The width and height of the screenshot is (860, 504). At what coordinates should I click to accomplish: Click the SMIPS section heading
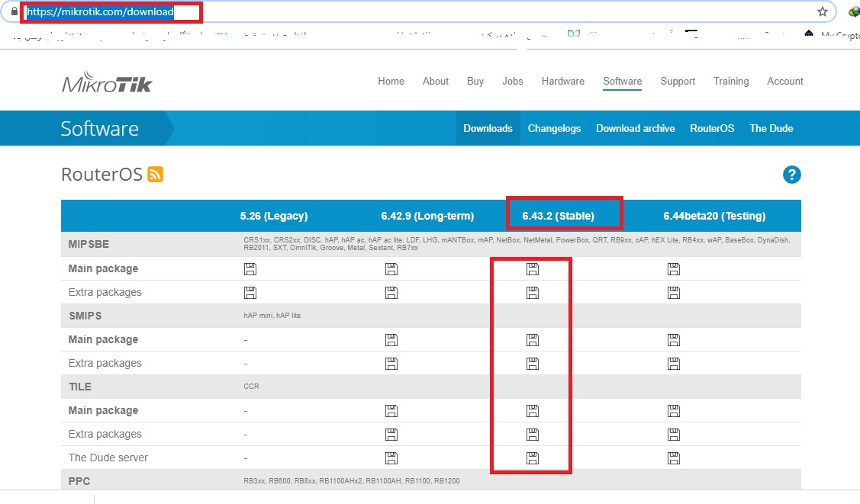[x=85, y=316]
